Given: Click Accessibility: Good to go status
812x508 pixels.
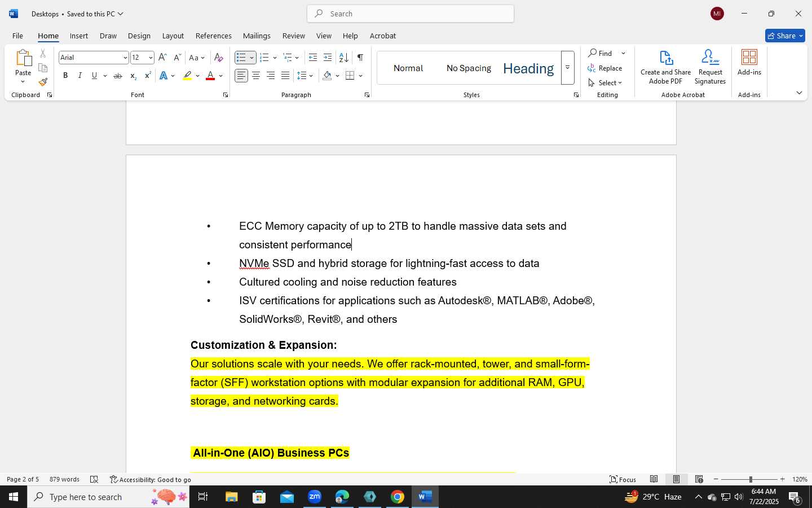Looking at the screenshot, I should [151, 479].
